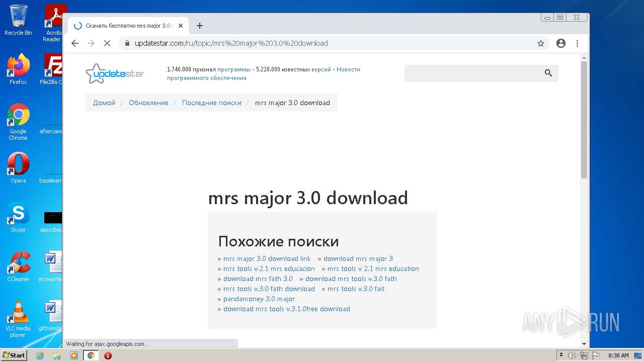This screenshot has height=362, width=644.
Task: Open Internet Explorer from taskbar
Action: pyautogui.click(x=40, y=355)
